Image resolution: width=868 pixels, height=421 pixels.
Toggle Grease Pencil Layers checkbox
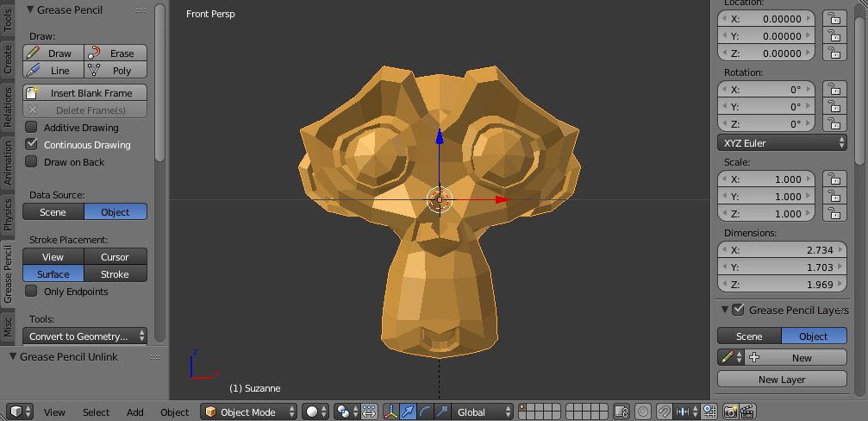(x=738, y=310)
